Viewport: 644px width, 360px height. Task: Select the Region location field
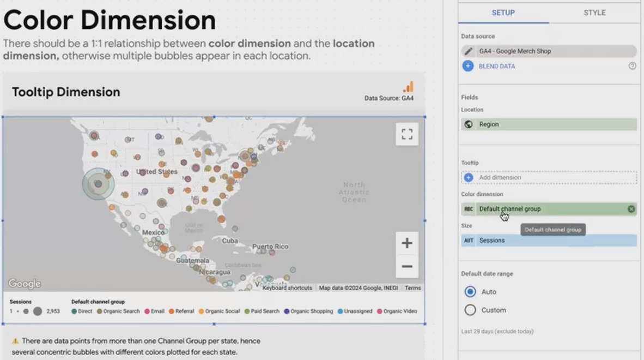[x=549, y=124]
